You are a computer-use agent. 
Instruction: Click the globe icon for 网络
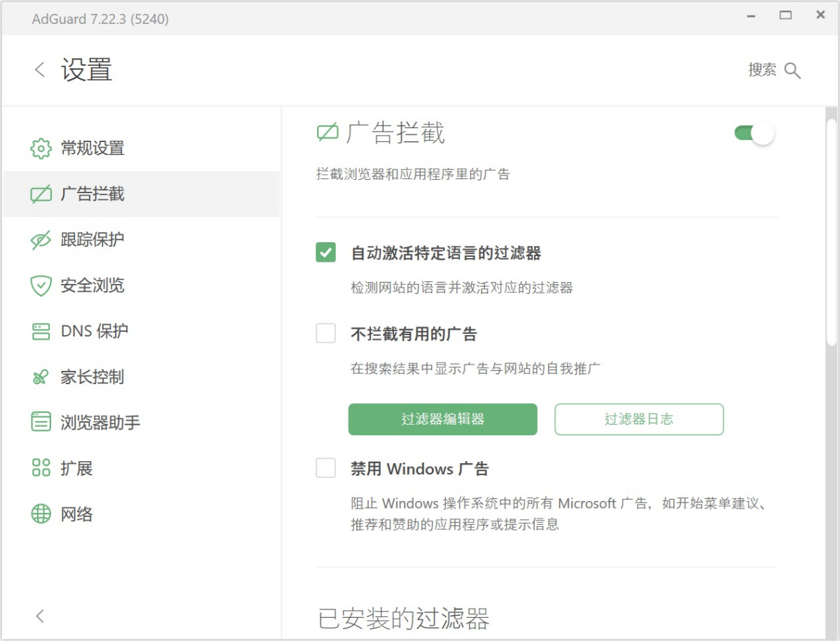41,514
